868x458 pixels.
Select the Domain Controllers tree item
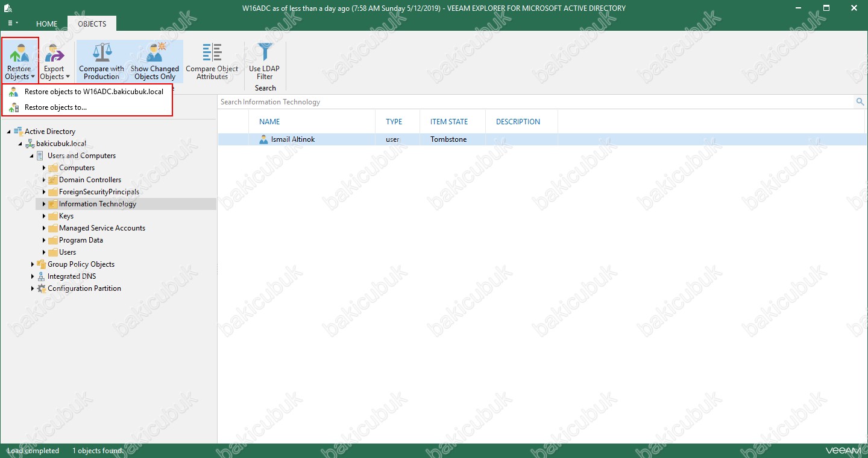point(90,180)
